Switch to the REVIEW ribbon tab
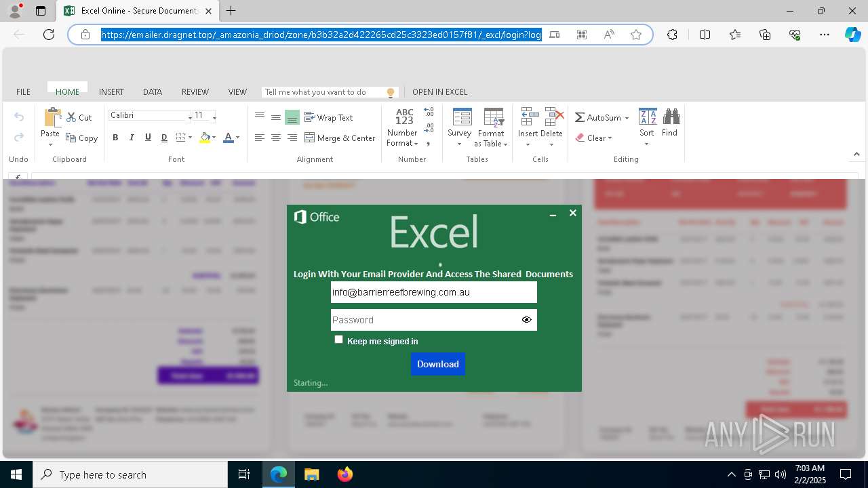The width and height of the screenshot is (868, 488). pyautogui.click(x=195, y=92)
